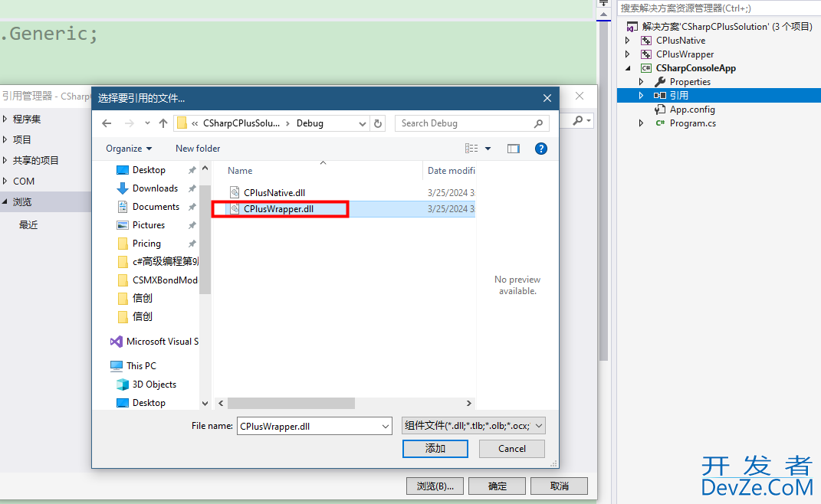The height and width of the screenshot is (504, 821).
Task: Refresh the Debug folder listing
Action: point(377,123)
